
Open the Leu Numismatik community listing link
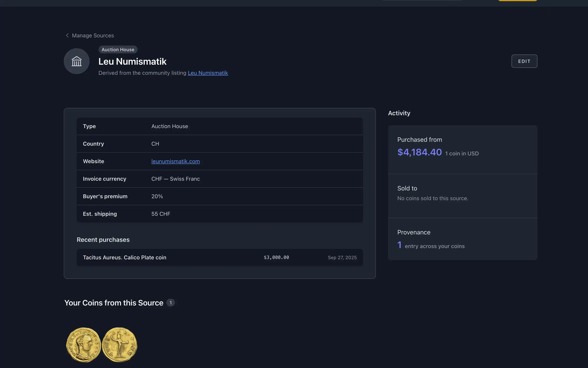208,73
